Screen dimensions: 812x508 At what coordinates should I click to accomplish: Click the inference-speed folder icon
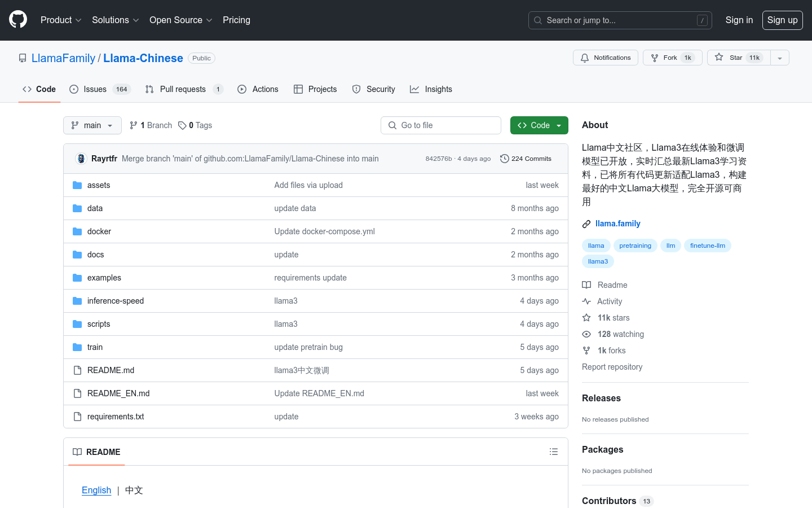77,301
